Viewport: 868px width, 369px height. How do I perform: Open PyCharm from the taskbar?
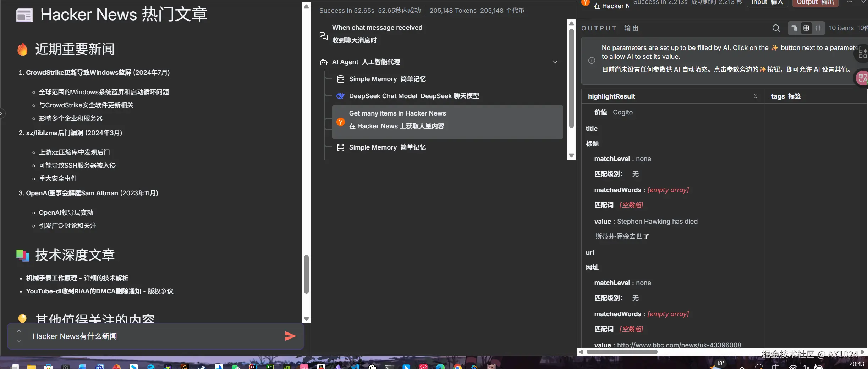point(270,367)
